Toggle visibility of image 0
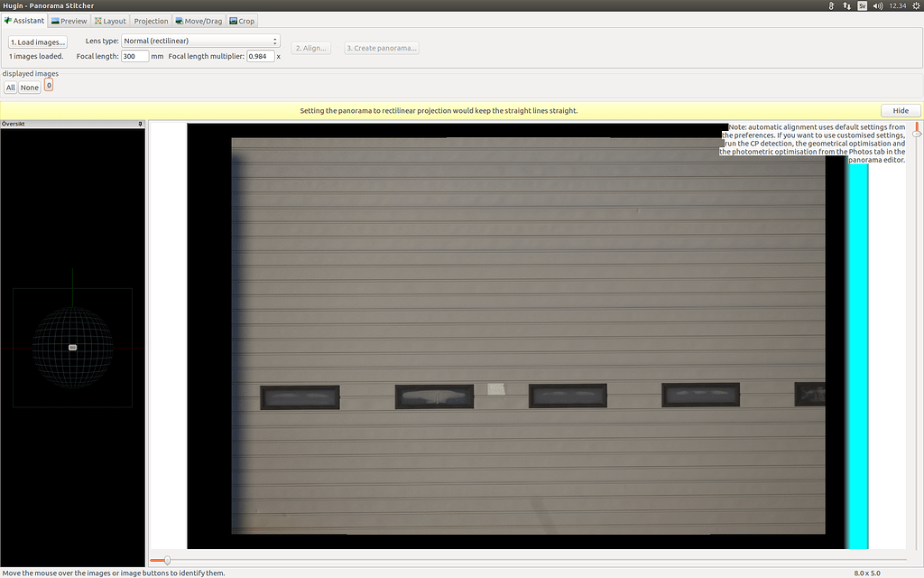Viewport: 924px width, 578px height. [48, 84]
